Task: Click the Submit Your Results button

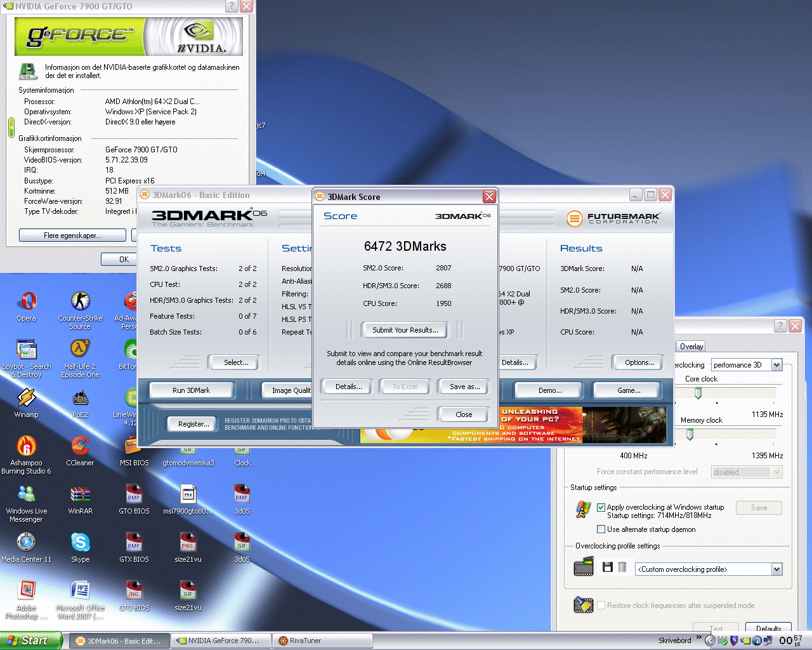Action: point(405,330)
